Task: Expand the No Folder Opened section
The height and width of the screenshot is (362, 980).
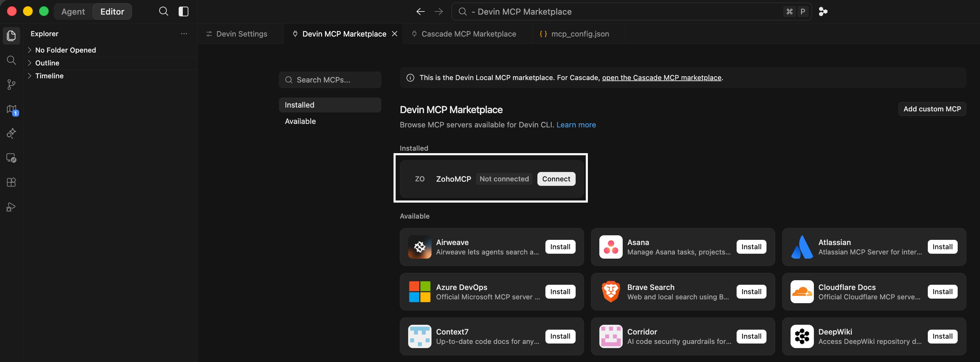Action: [110, 50]
